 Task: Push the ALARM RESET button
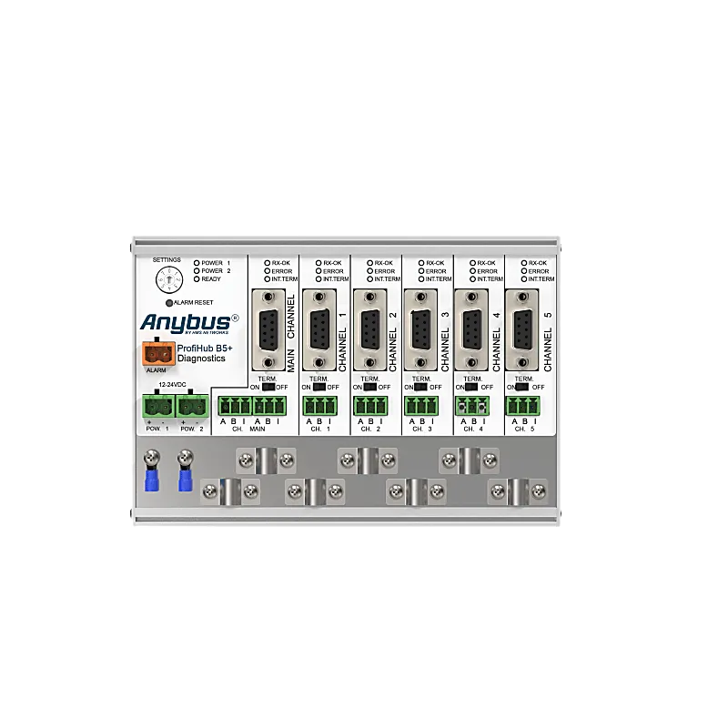tap(169, 303)
